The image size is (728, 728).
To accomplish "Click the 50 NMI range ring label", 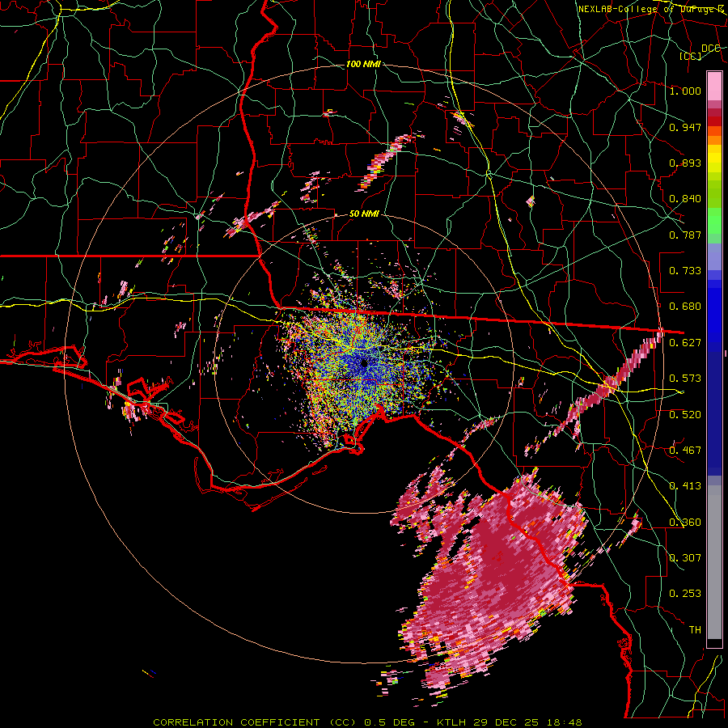I will pyautogui.click(x=364, y=214).
